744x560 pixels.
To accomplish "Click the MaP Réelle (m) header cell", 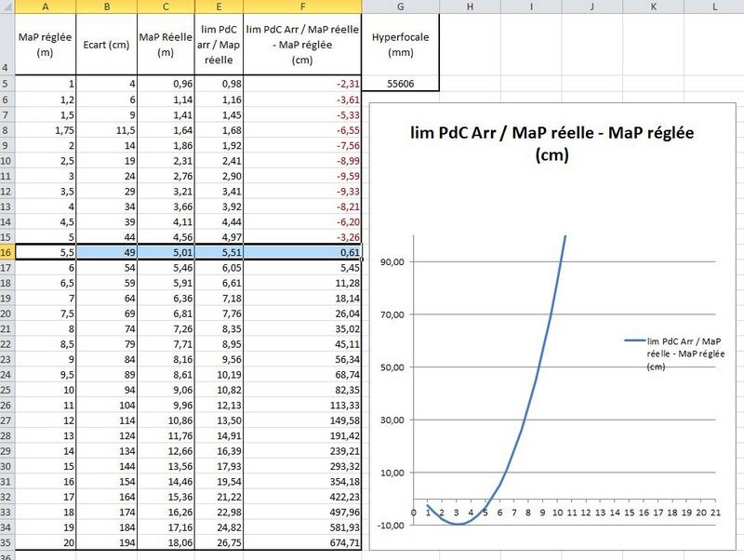I will 166,46.
